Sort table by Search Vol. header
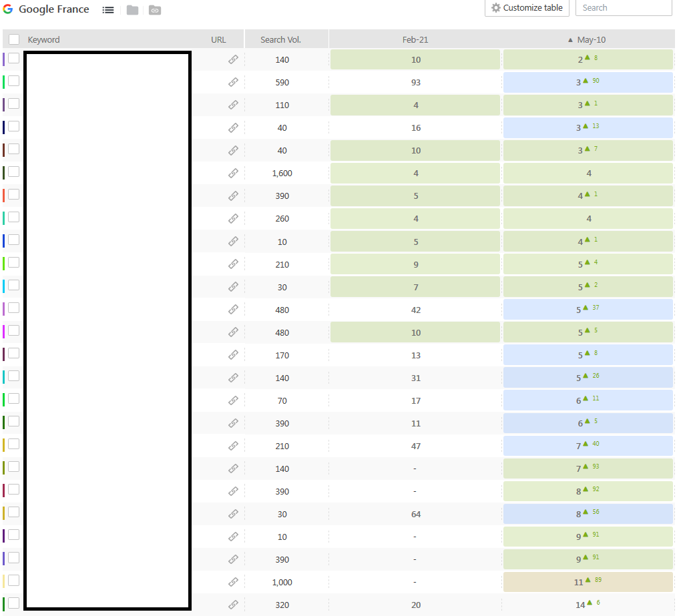Screen dimensions: 683x616 tap(280, 39)
